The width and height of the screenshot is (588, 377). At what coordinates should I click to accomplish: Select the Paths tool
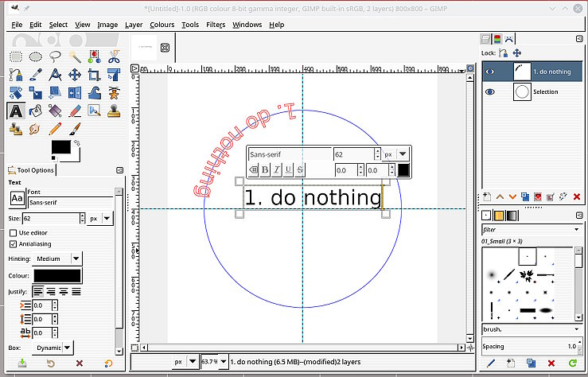click(x=16, y=75)
